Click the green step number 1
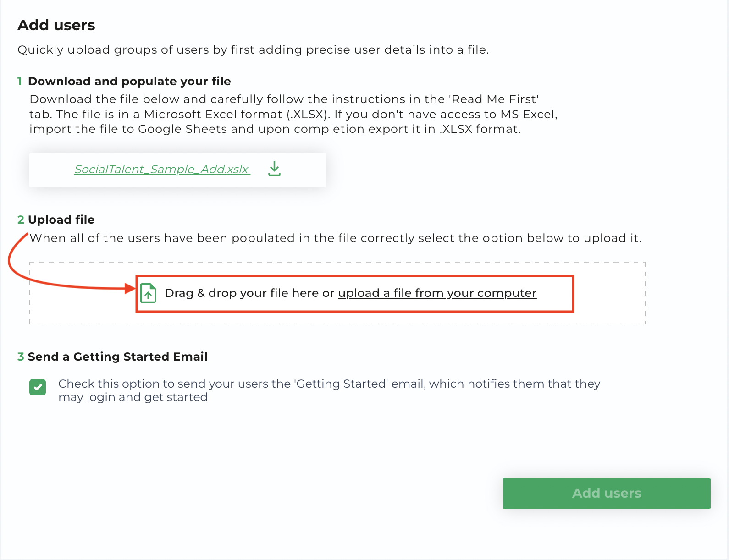The width and height of the screenshot is (729, 560). pos(20,81)
